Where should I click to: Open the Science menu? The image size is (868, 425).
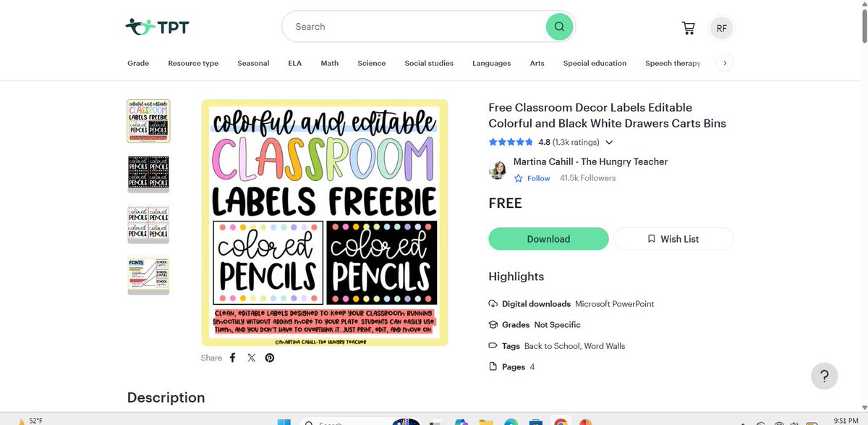[x=372, y=63]
